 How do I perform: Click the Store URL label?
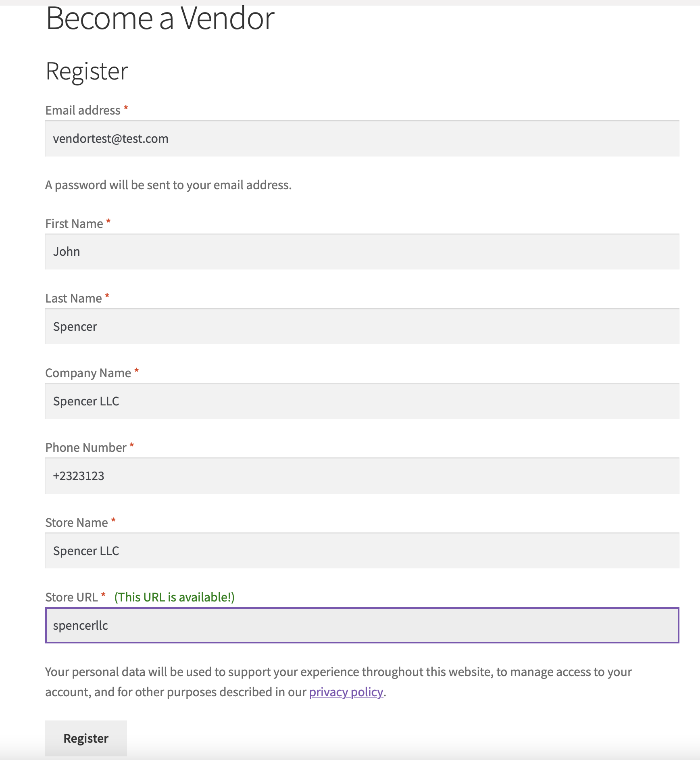[71, 597]
